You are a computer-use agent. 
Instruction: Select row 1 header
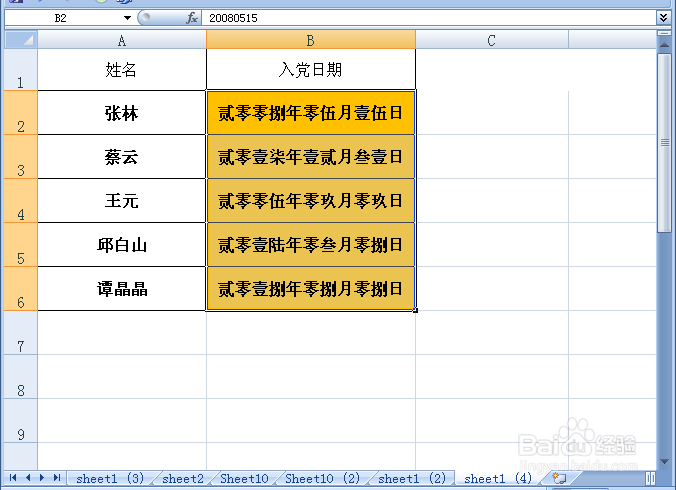(21, 70)
